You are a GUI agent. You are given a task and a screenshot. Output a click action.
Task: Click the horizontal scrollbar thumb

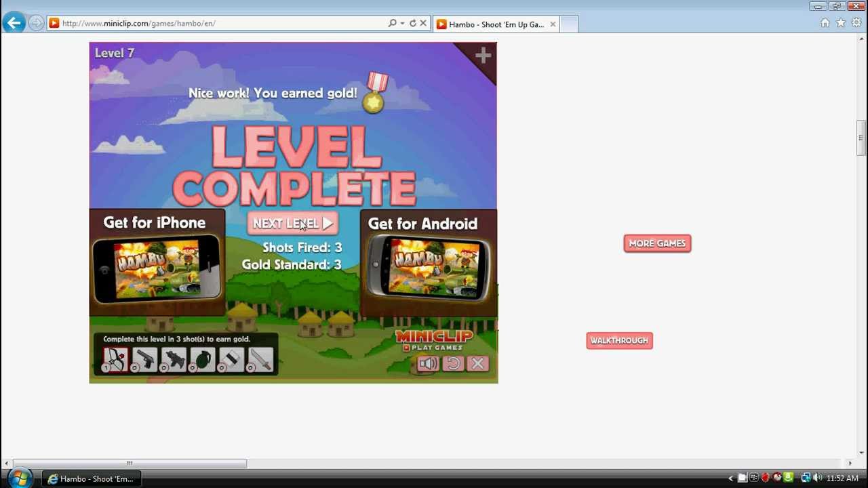(x=130, y=464)
